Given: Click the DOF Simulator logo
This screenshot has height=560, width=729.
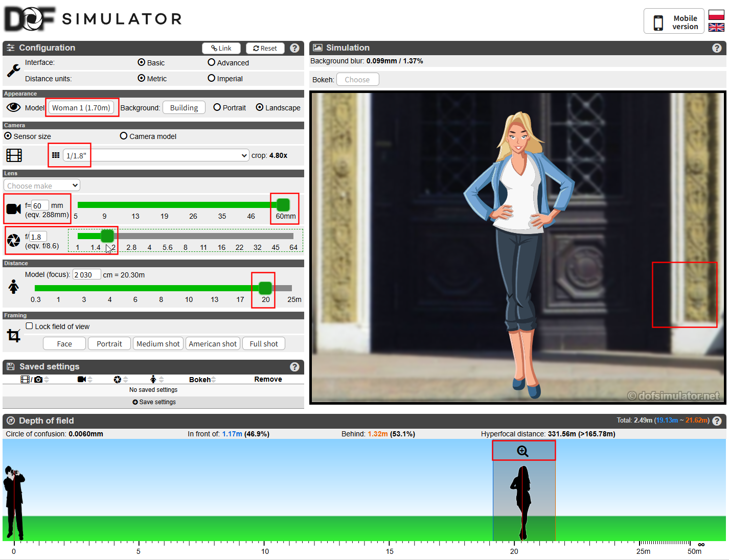Looking at the screenshot, I should pyautogui.click(x=93, y=19).
